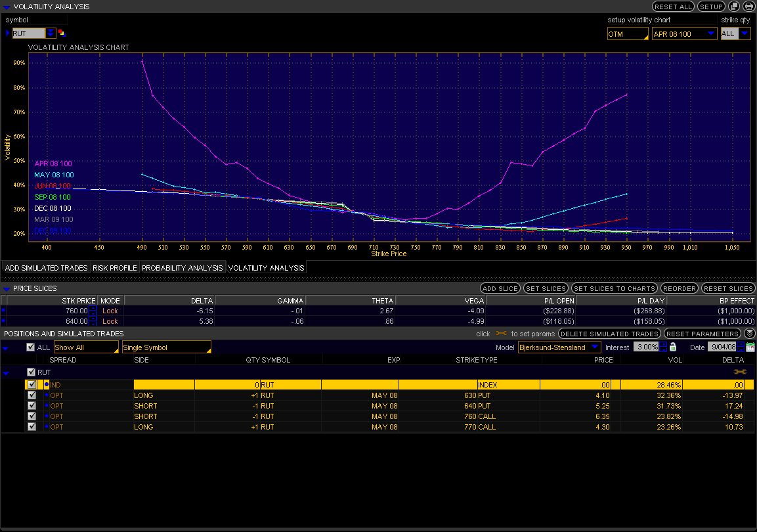Uncheck the 770 CALL option row checkbox
This screenshot has width=757, height=532.
pos(32,427)
